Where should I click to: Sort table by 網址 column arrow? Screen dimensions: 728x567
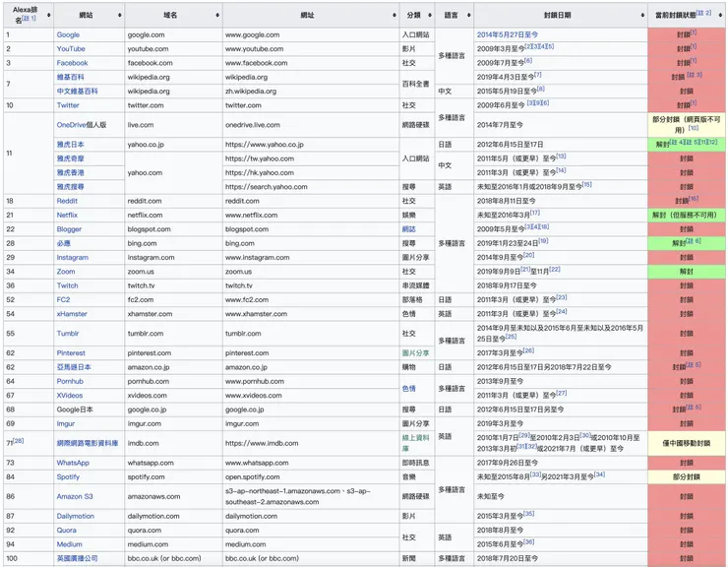(394, 16)
